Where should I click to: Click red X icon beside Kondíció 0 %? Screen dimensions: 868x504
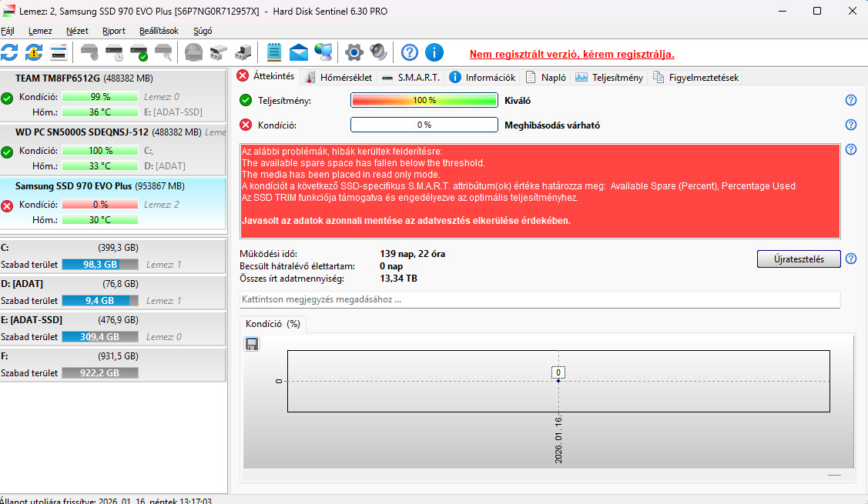click(x=246, y=125)
